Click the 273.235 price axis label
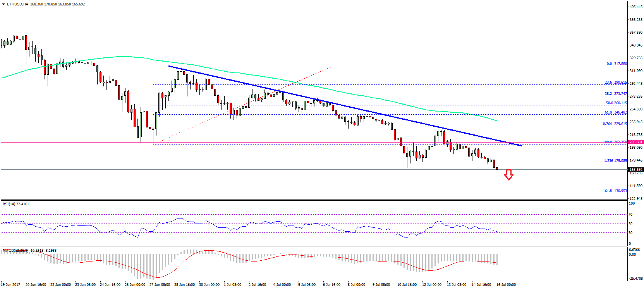 [636, 96]
